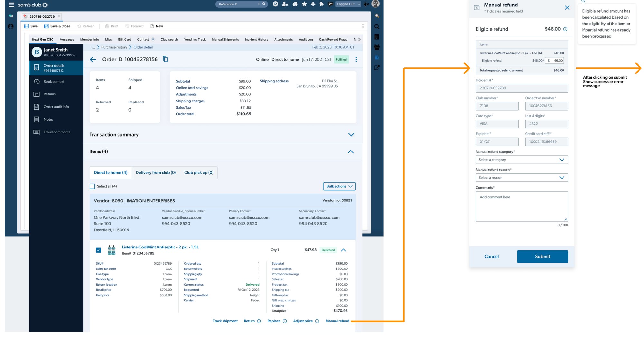Go to home via house icon
Screen dimensions: 644x341
point(295,4)
